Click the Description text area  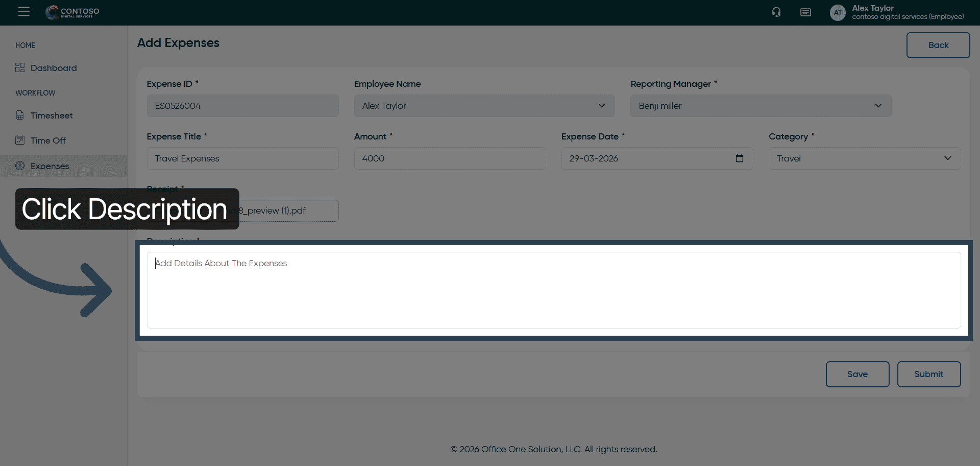point(553,290)
